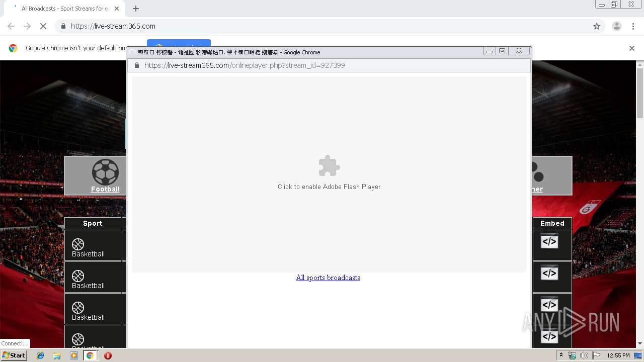Screen dimensions: 644x362
Task: Open the Football category link
Action: (105, 189)
